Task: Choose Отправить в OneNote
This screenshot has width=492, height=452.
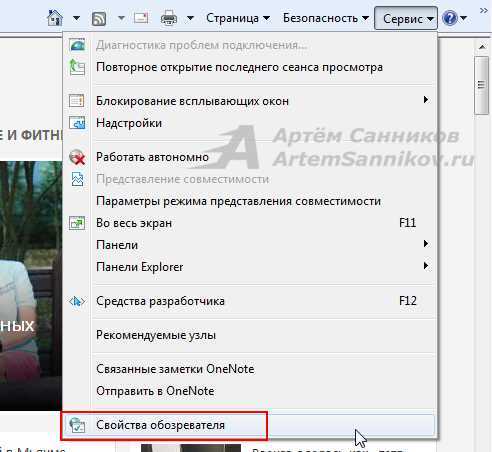Action: click(x=250, y=391)
